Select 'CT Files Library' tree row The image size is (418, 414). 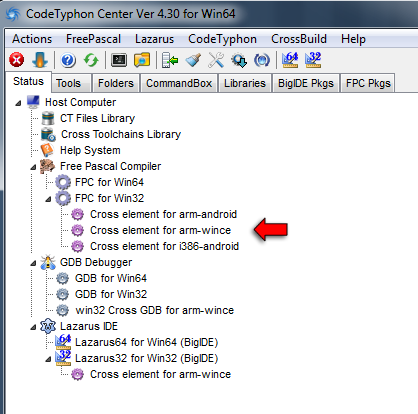tap(97, 118)
